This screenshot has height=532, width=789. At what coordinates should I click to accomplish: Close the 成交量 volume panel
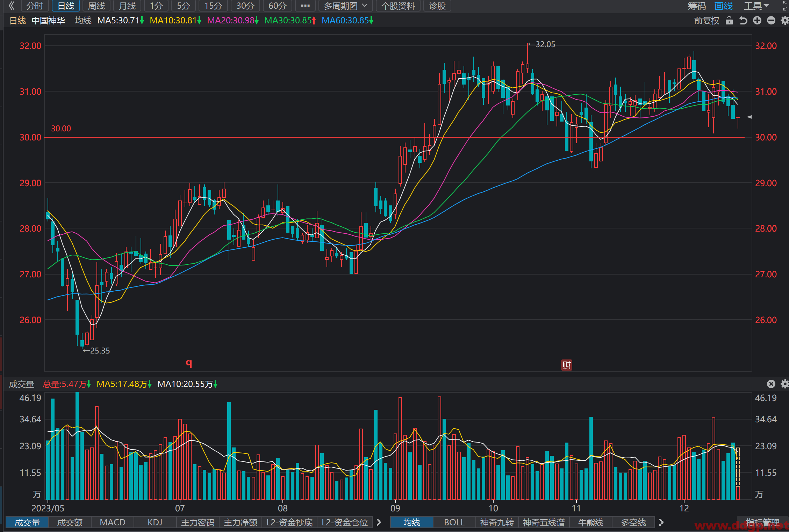tap(771, 384)
